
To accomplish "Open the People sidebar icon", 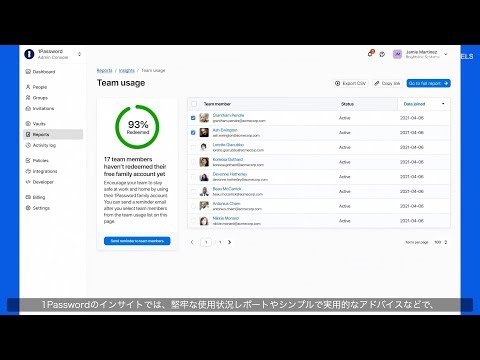I will [x=28, y=87].
